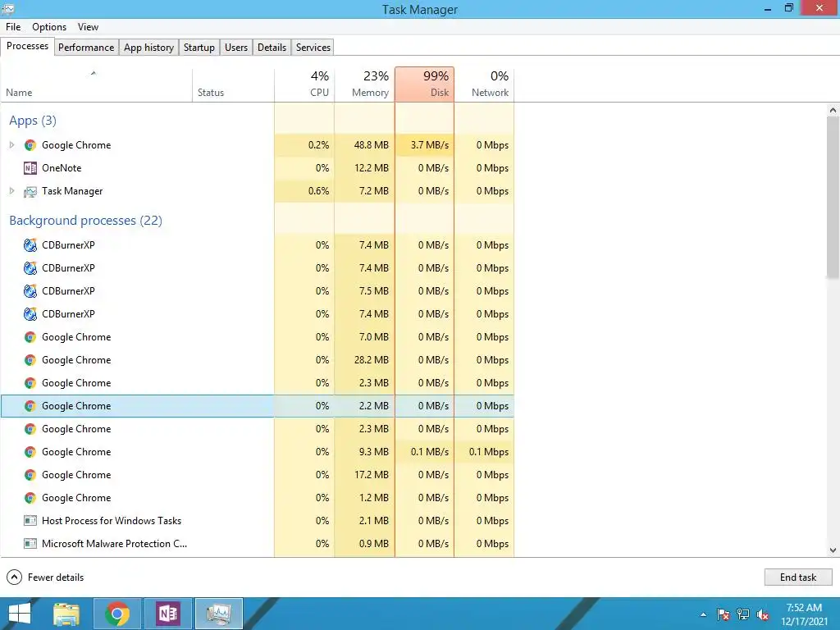
Task: Click the 0.1 Mbps network value
Action: point(489,452)
